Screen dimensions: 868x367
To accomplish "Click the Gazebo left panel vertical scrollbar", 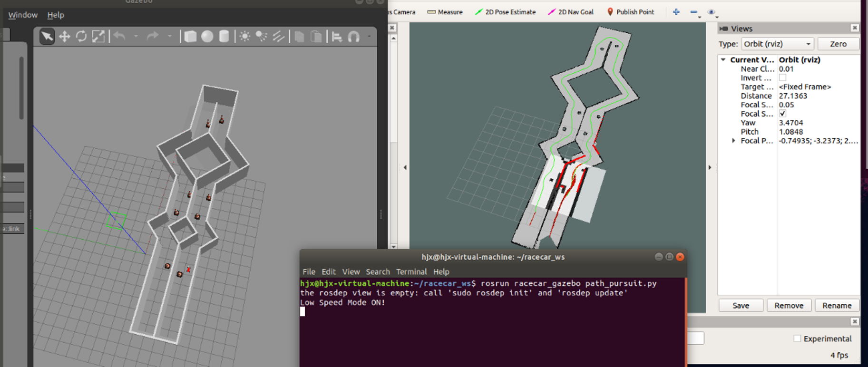I will click(21, 88).
